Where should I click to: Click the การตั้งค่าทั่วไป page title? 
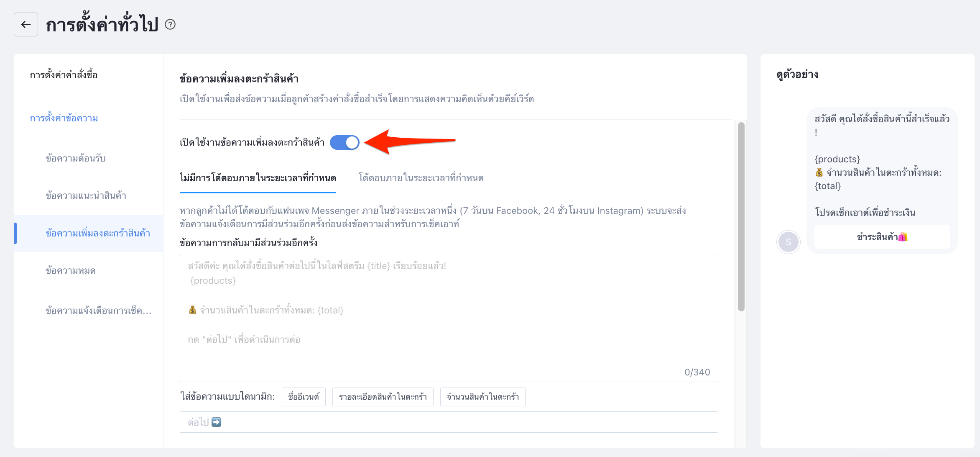click(102, 25)
